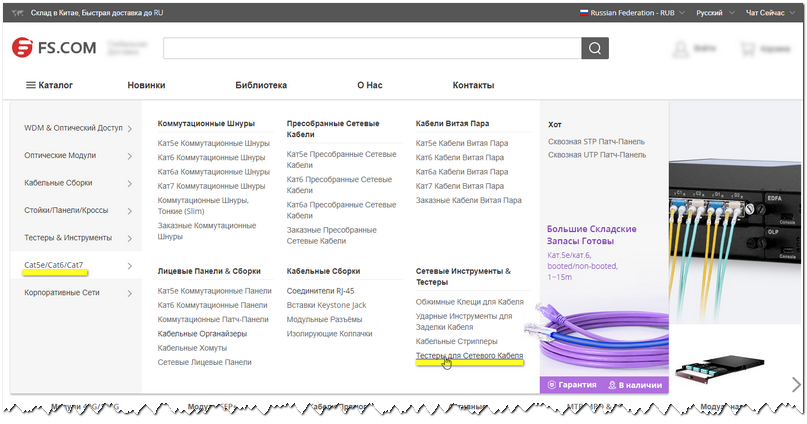The width and height of the screenshot is (807, 424).
Task: Click in the search input field
Action: pos(372,48)
